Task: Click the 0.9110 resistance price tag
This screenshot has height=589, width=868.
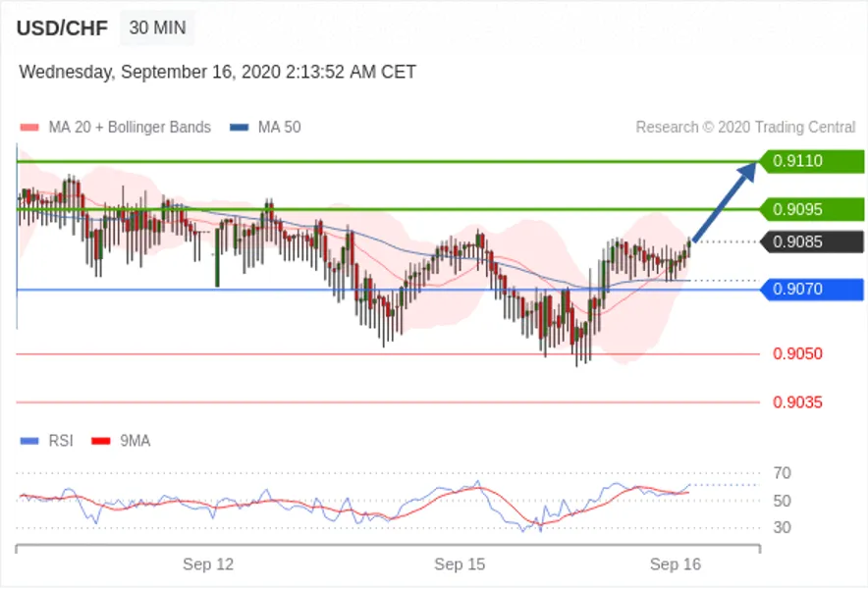Action: tap(811, 161)
